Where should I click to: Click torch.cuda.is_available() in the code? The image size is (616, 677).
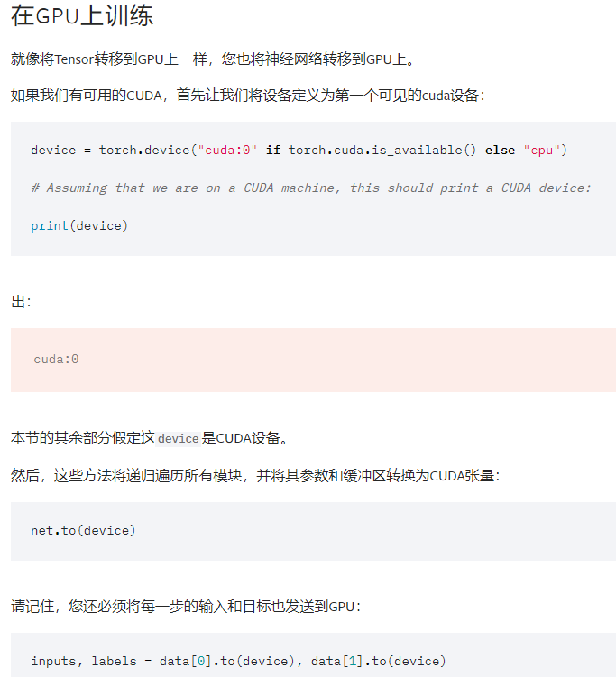pos(382,151)
